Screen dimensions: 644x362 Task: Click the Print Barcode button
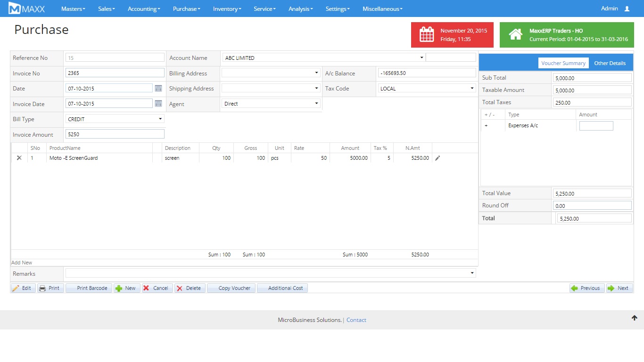(x=89, y=288)
